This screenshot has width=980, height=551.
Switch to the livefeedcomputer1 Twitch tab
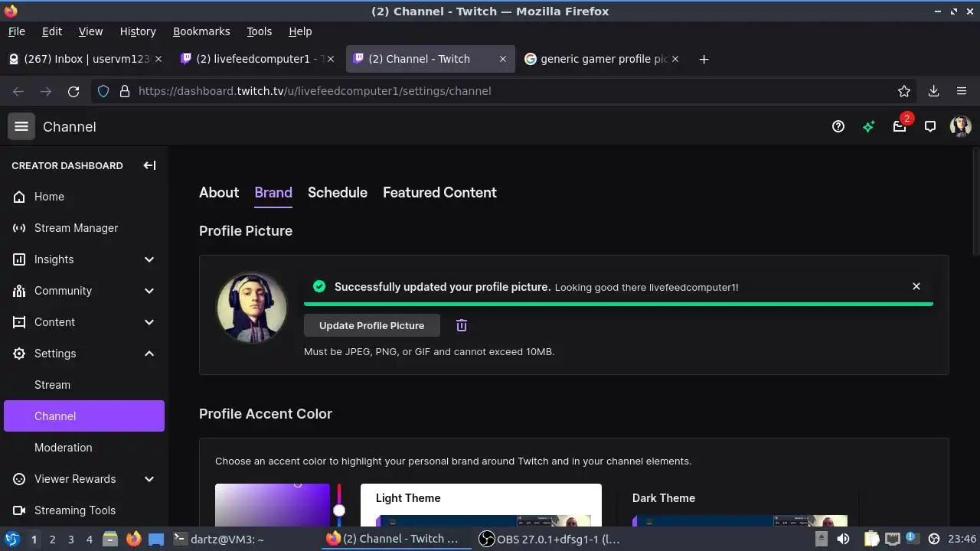pos(257,59)
